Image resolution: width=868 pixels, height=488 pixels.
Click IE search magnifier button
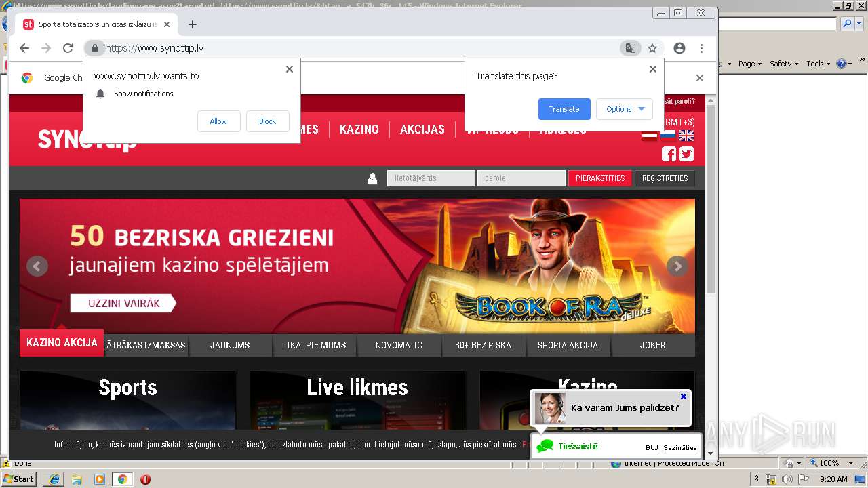coord(847,24)
